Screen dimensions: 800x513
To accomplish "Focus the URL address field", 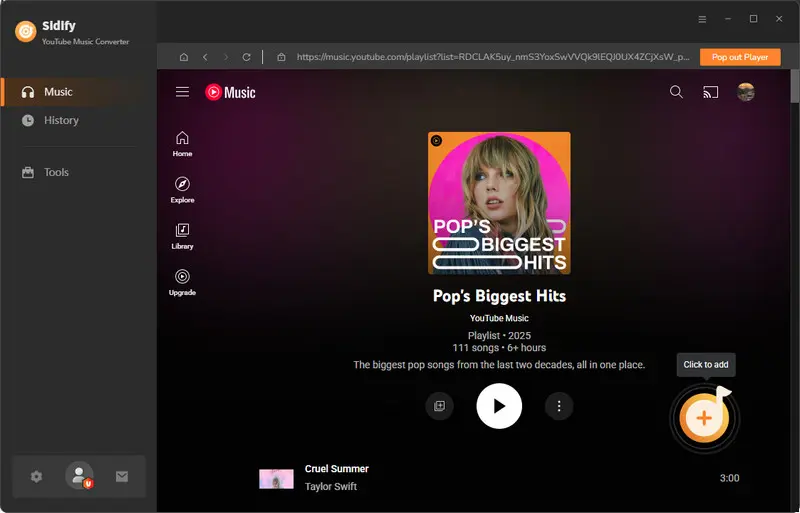I will 493,57.
